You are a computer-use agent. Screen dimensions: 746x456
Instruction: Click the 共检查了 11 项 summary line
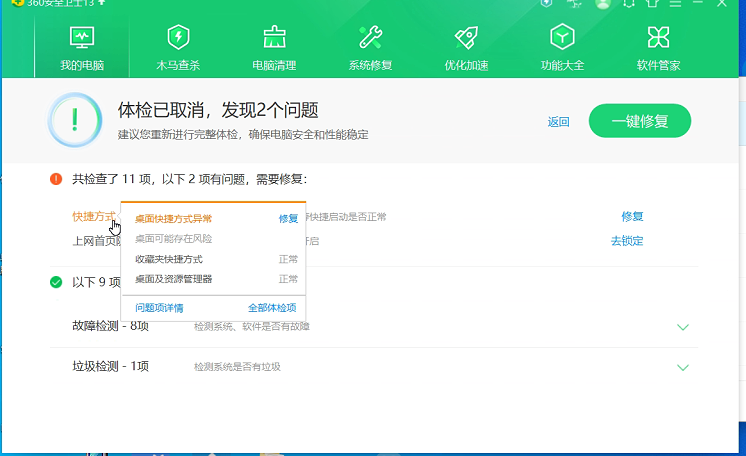click(189, 179)
